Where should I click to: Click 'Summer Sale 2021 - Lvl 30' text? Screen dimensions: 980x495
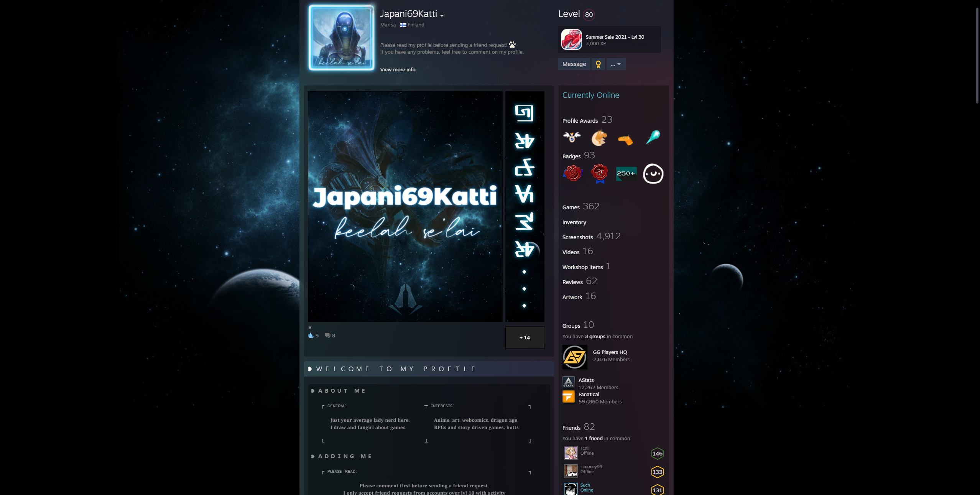tap(615, 37)
